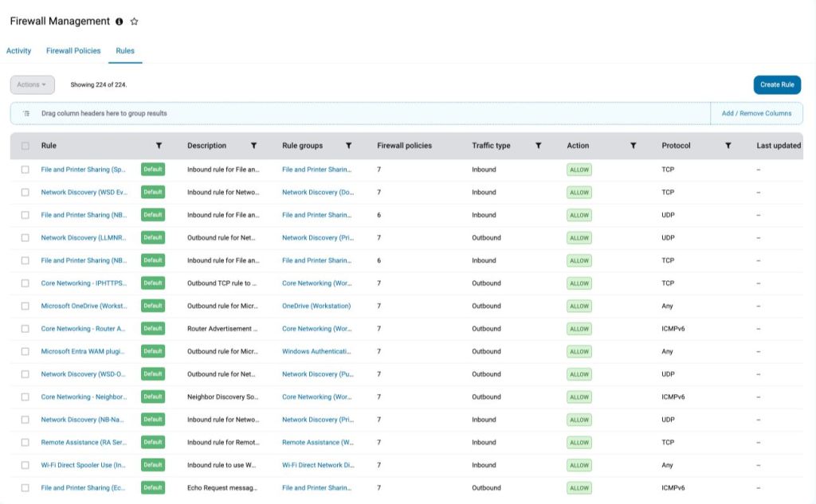
Task: Click 'Inbound rule for Remot..' description cell
Action: click(x=223, y=442)
